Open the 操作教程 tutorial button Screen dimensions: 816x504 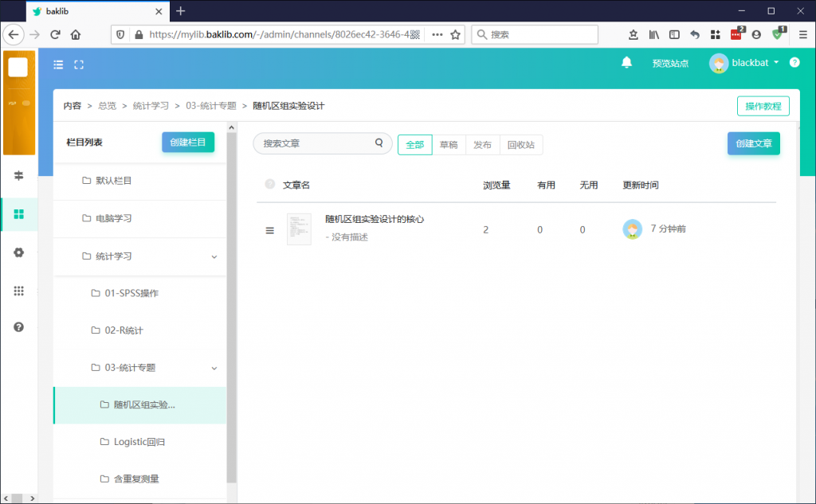coord(763,106)
